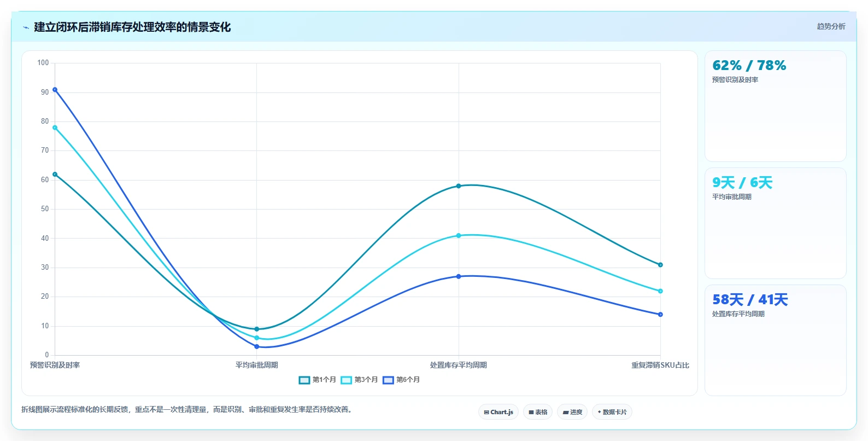Viewport: 868px width, 441px height.
Task: Click the caption starting 折线图展示流程标准化
Action: tap(189, 409)
